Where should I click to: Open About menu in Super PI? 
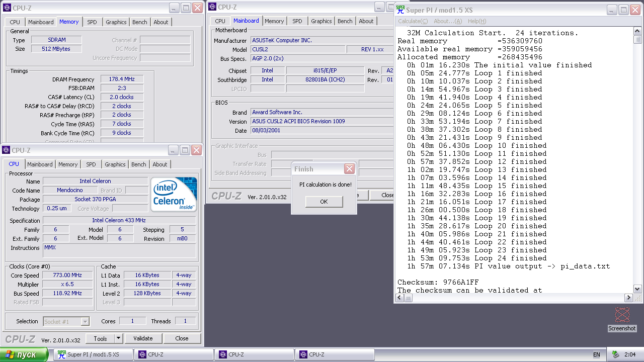[x=448, y=21]
